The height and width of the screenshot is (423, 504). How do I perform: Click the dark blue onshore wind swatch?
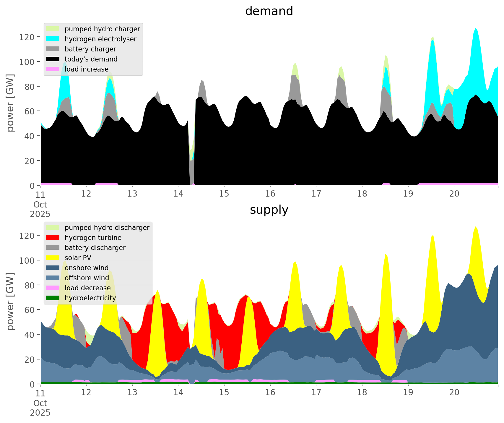point(53,268)
